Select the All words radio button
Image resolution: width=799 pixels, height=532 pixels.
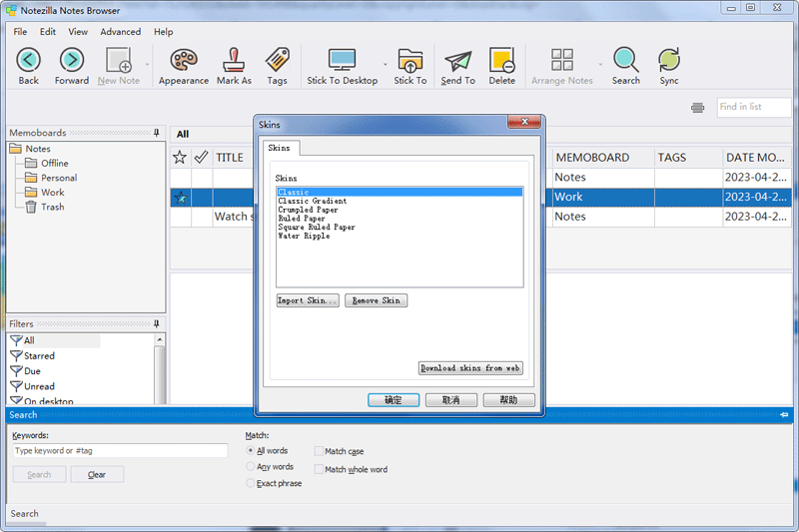(251, 450)
